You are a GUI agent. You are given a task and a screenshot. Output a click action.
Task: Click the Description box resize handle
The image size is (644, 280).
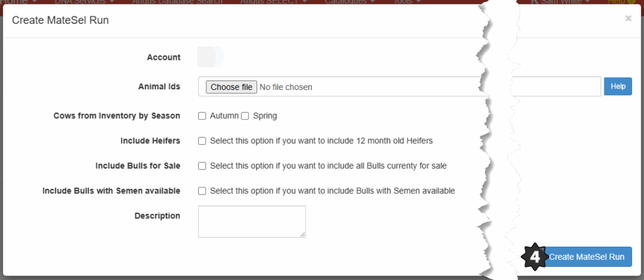pyautogui.click(x=303, y=234)
